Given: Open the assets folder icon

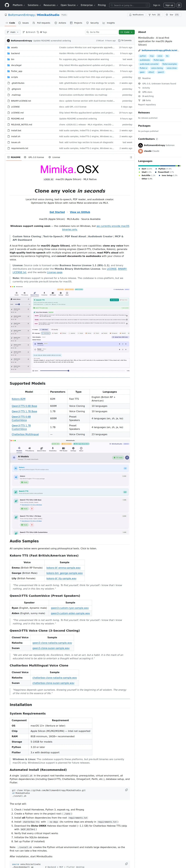Looking at the screenshot, I should [x=8, y=47].
